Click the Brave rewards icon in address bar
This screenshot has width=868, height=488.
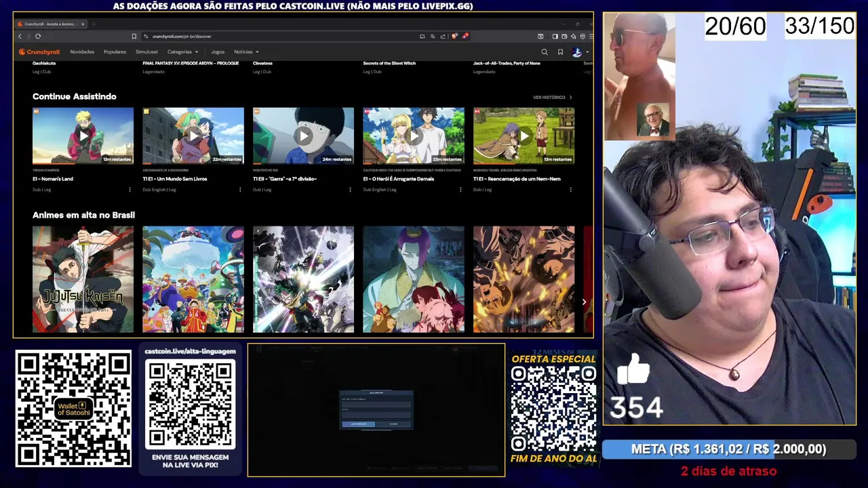pos(465,36)
